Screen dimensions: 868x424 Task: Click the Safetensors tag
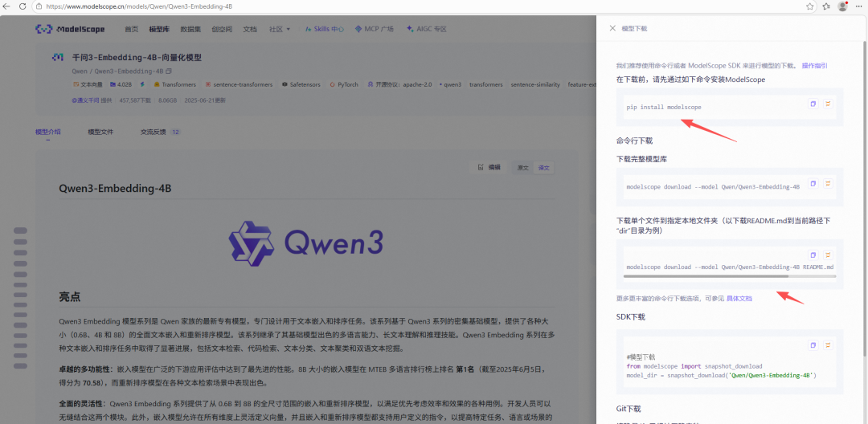301,84
